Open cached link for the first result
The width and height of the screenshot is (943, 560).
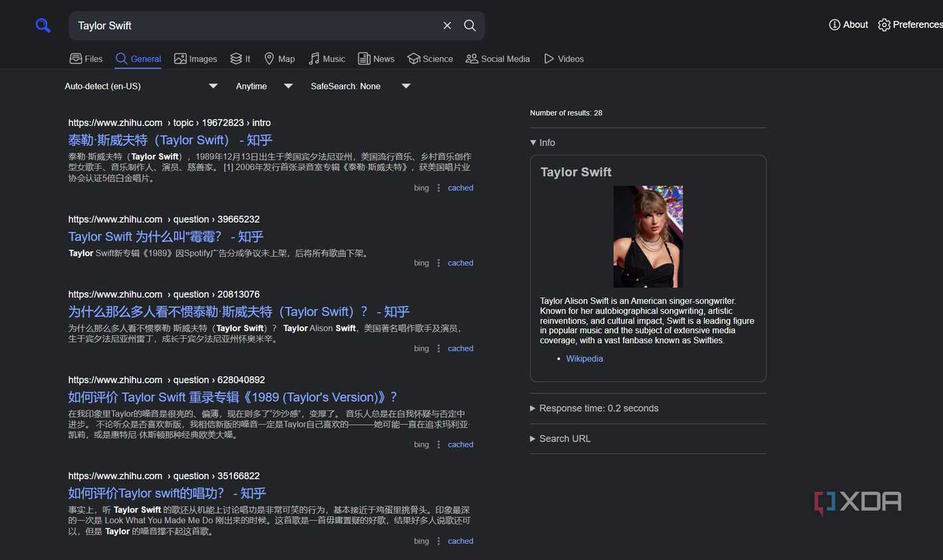[460, 188]
